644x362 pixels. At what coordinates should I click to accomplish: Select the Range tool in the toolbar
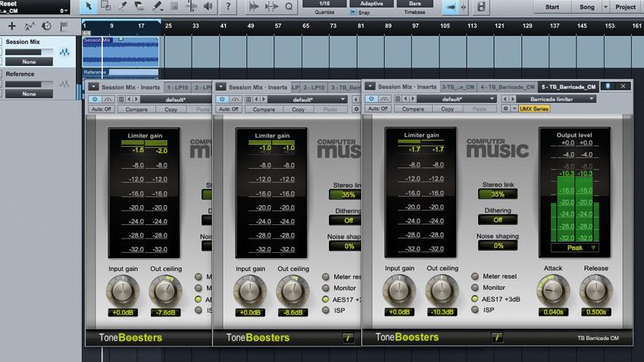106,7
